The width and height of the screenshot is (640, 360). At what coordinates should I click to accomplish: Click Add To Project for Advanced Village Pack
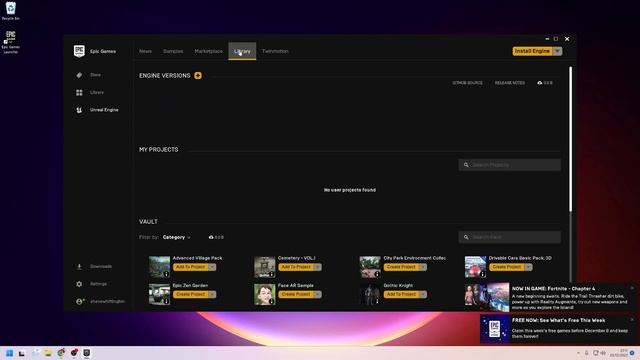(x=191, y=267)
